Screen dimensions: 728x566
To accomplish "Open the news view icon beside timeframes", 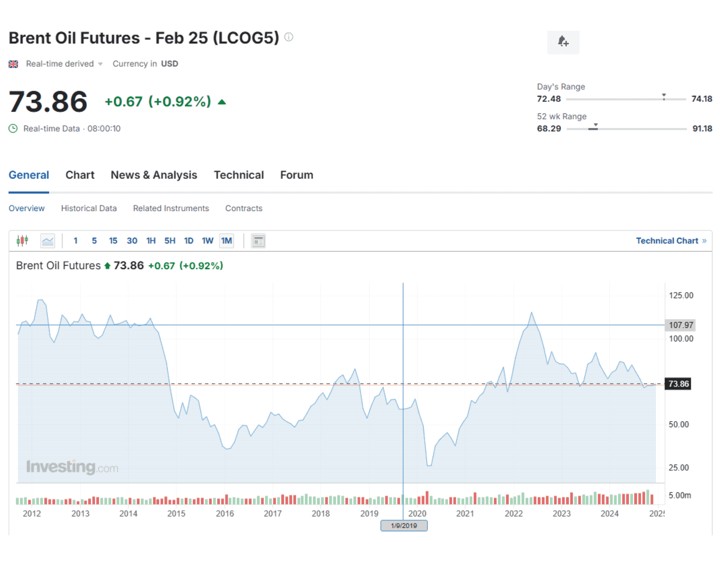I will click(x=258, y=240).
